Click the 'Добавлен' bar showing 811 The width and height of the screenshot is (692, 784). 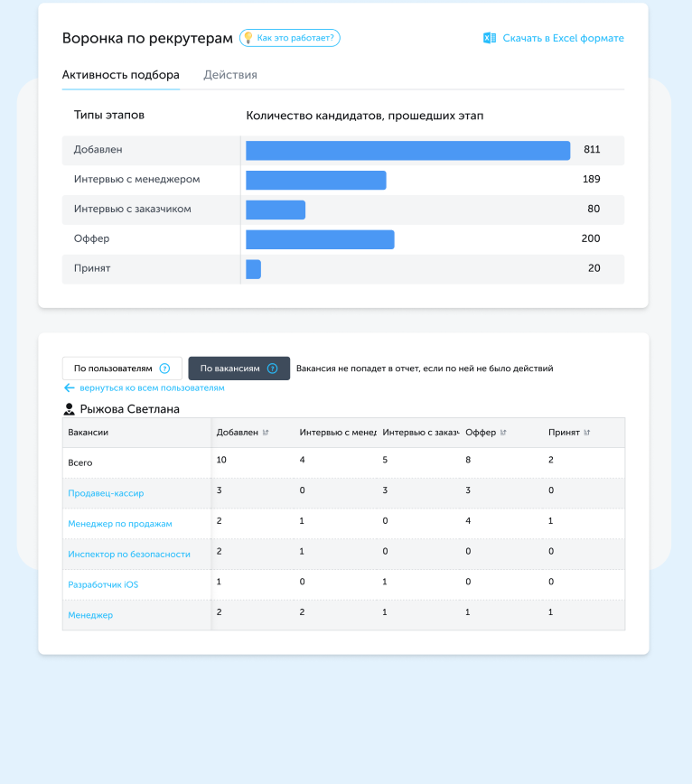pyautogui.click(x=408, y=151)
